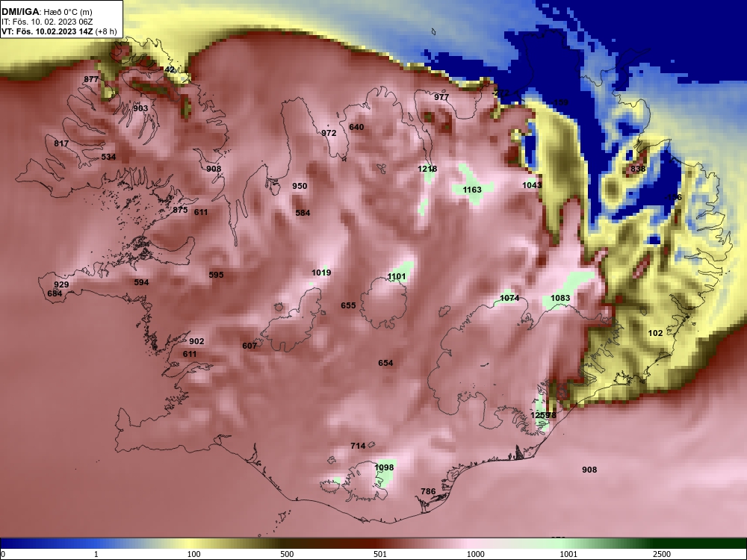Viewport: 747px width, 560px height.
Task: Click the 584 map value
Action: point(303,213)
